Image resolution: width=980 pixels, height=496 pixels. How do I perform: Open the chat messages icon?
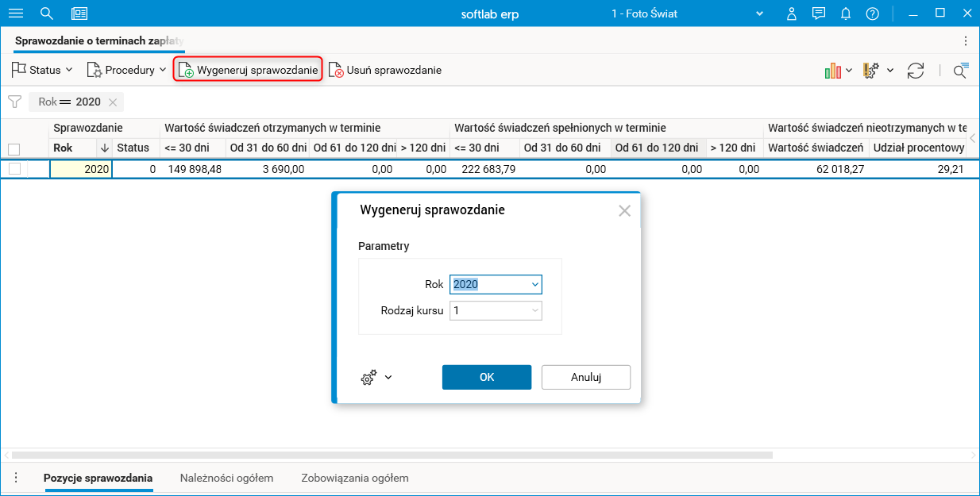pos(819,13)
